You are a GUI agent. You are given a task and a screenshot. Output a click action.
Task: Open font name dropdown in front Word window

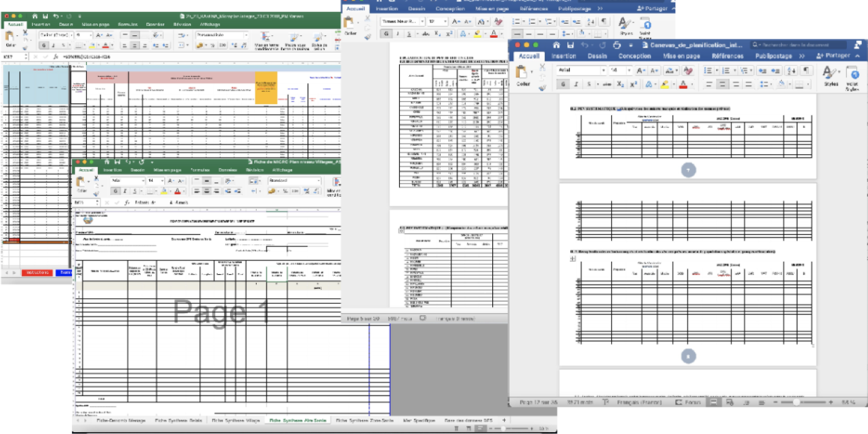coord(603,70)
